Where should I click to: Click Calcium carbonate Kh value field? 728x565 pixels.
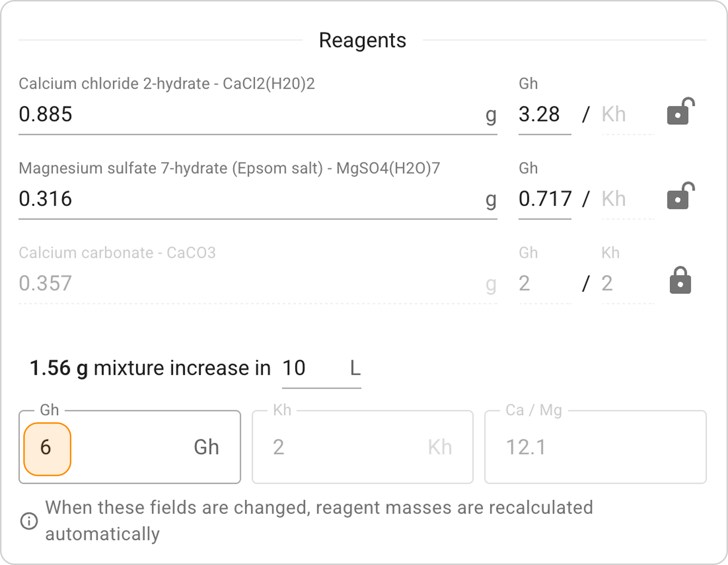click(x=627, y=283)
